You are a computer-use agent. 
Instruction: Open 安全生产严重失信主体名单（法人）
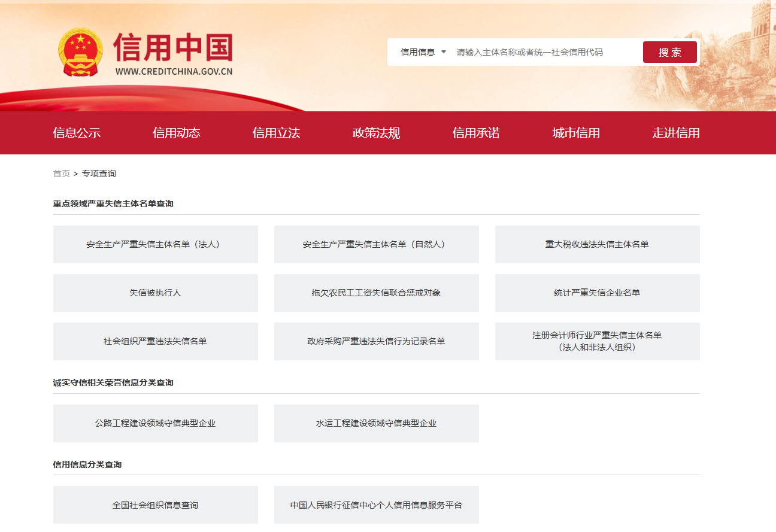[x=156, y=244]
